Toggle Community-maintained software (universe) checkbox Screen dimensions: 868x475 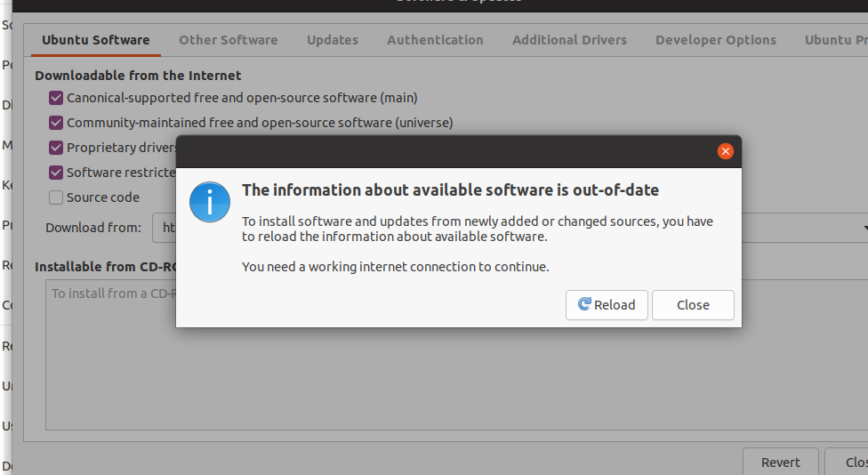tap(56, 123)
